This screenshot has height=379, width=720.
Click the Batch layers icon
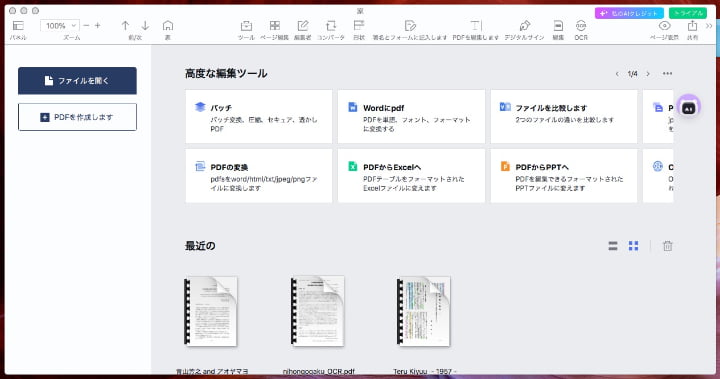tap(200, 107)
